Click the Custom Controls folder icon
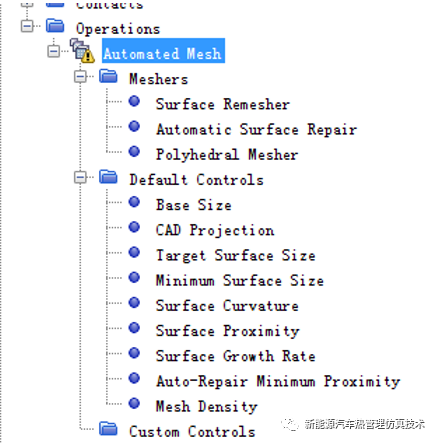438x443 pixels. [x=108, y=429]
